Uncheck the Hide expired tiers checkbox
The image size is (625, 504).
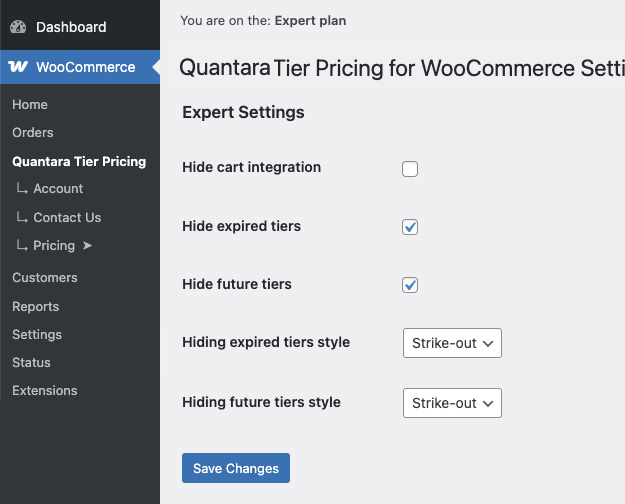(x=410, y=227)
